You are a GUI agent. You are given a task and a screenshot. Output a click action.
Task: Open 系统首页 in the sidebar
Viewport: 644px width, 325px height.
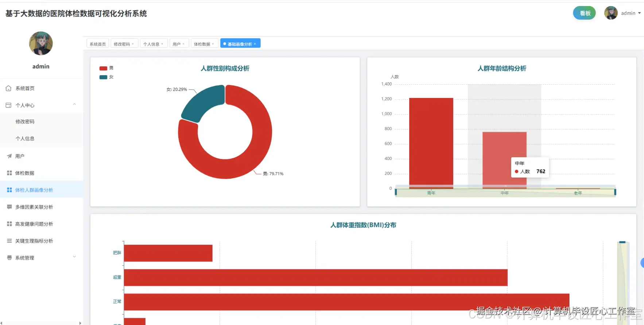pyautogui.click(x=42, y=88)
